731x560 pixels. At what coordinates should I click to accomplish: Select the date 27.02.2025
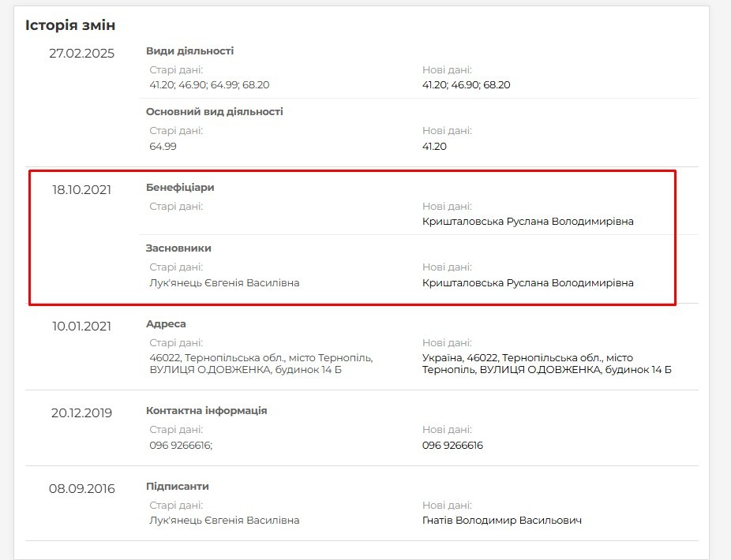(81, 53)
